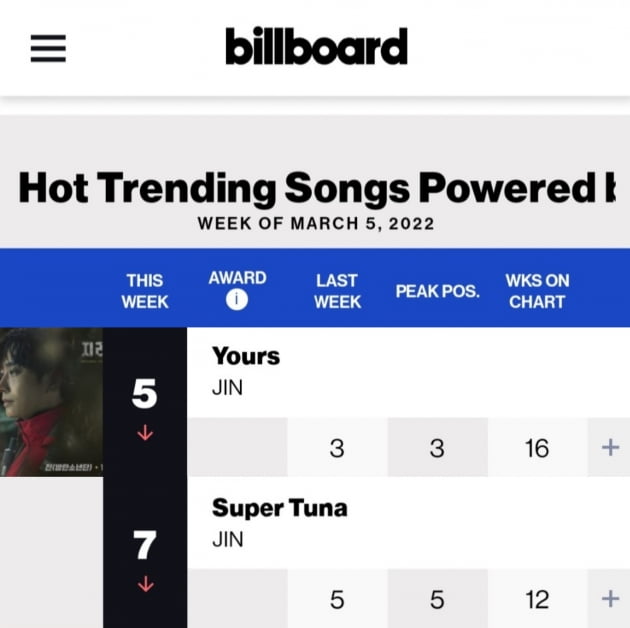Click rank number 5 badge

tap(144, 393)
